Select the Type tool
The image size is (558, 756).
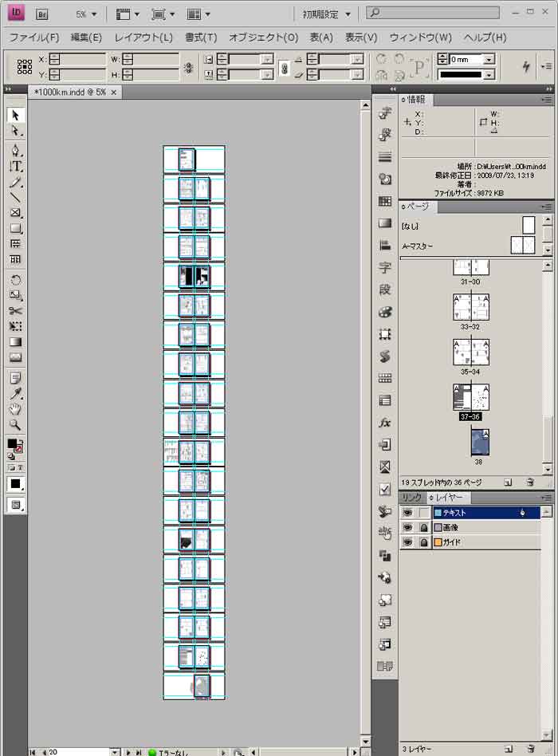click(x=15, y=167)
